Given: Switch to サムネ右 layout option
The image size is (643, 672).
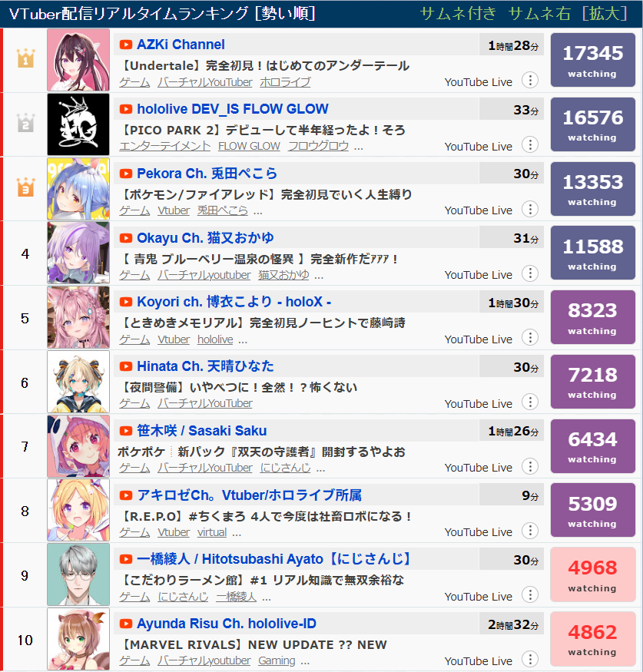Looking at the screenshot, I should point(540,14).
